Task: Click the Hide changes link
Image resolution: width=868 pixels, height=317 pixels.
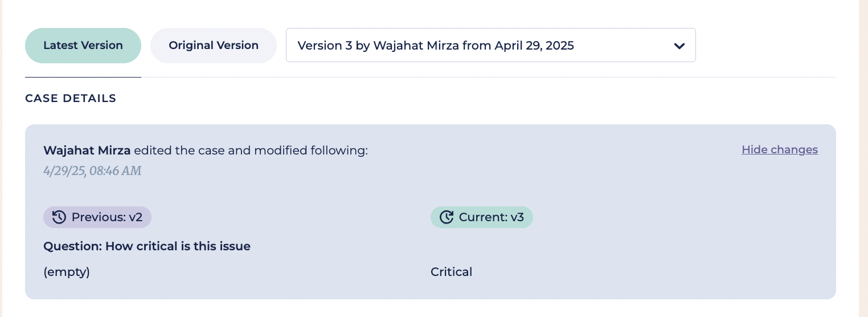Action: [779, 150]
